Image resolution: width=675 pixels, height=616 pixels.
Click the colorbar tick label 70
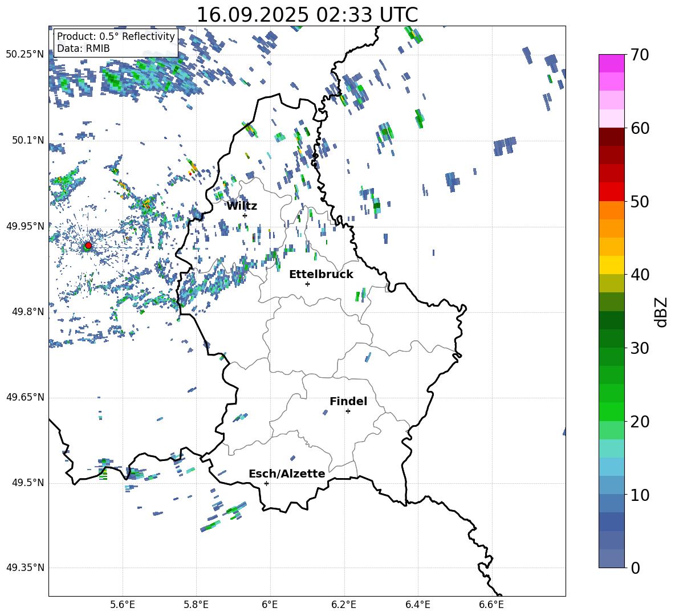point(640,55)
